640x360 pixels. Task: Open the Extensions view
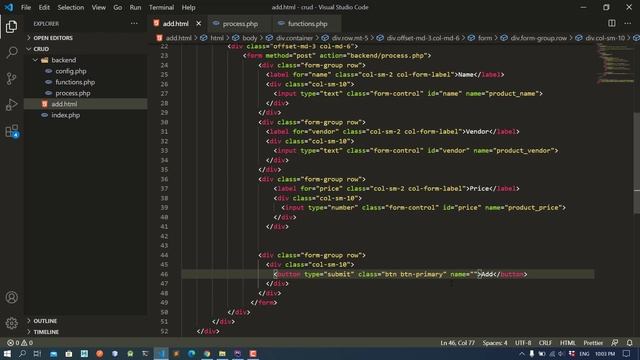click(x=11, y=131)
